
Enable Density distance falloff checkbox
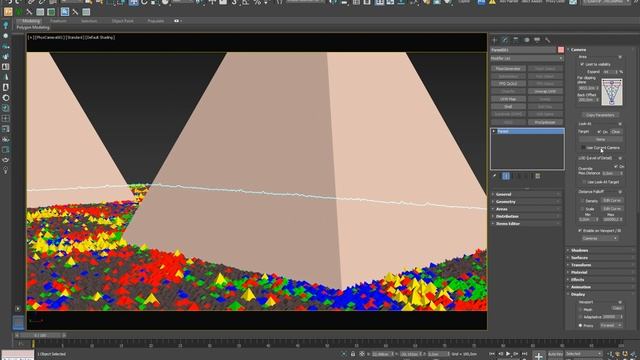pyautogui.click(x=582, y=201)
